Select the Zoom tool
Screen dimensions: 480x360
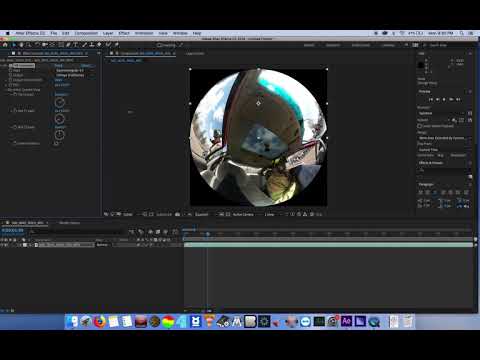pyautogui.click(x=29, y=45)
